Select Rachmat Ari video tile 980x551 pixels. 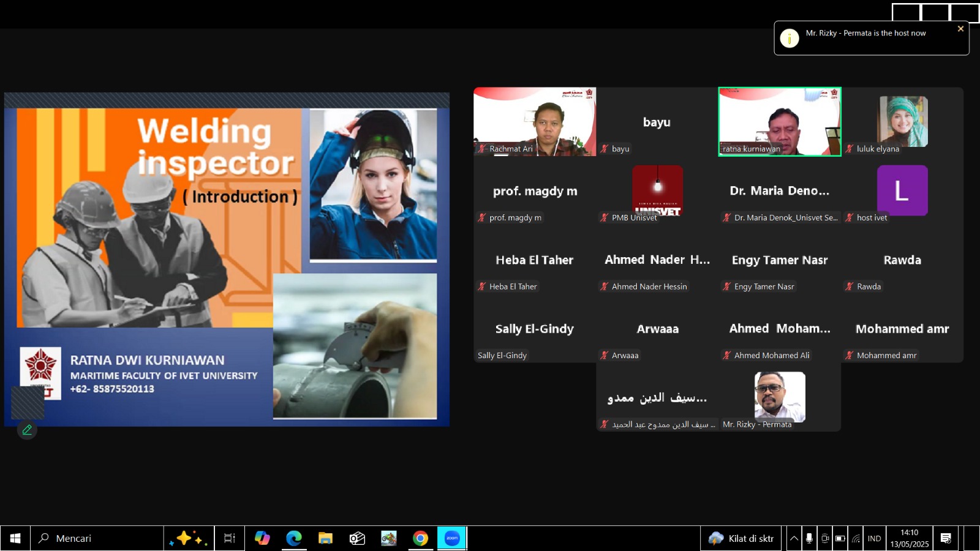pyautogui.click(x=535, y=122)
